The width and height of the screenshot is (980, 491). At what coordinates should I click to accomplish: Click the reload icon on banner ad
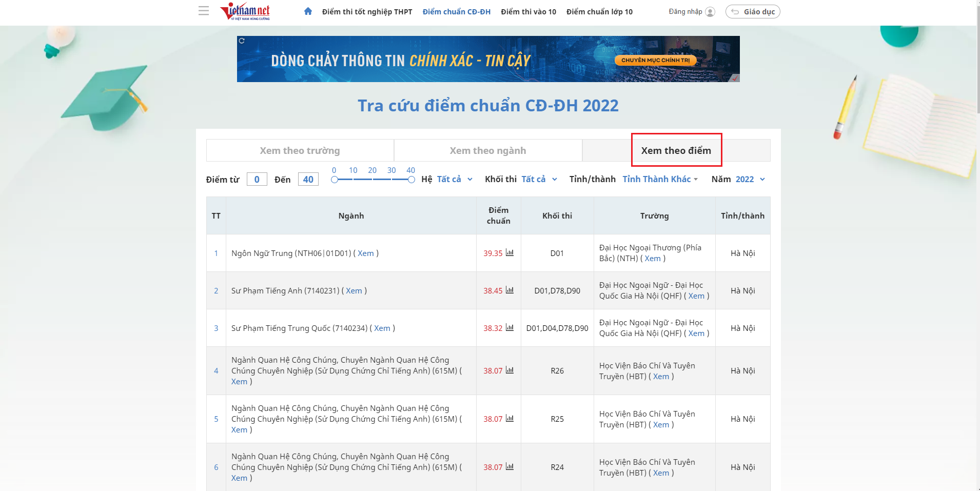click(242, 41)
